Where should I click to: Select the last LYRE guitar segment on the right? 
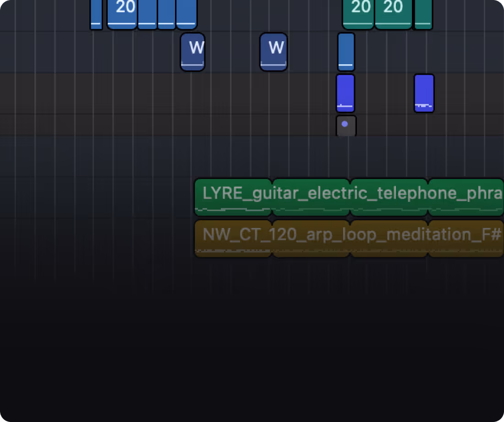pos(465,195)
